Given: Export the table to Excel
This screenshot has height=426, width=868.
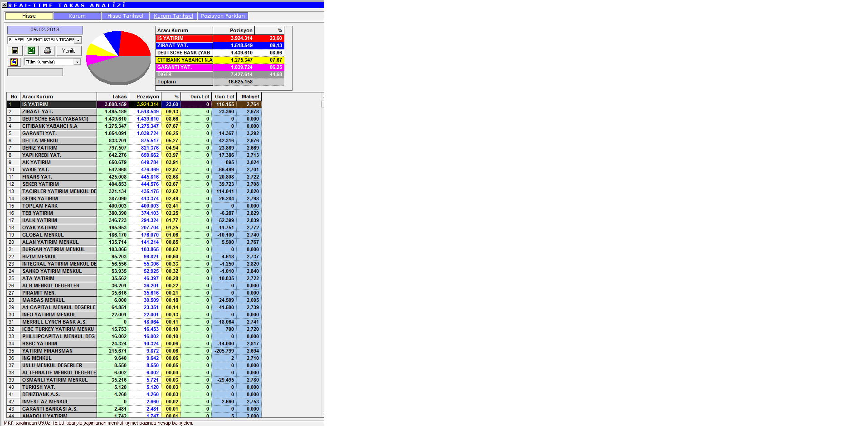Looking at the screenshot, I should [31, 50].
